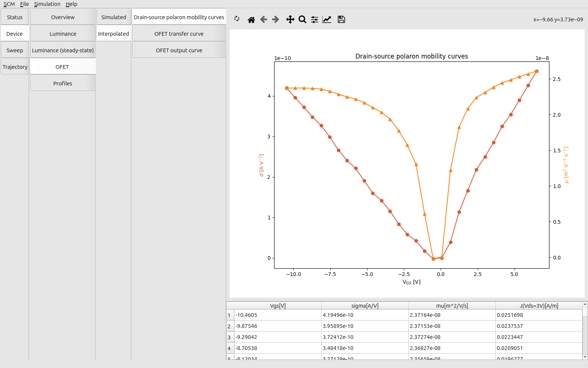The height and width of the screenshot is (368, 588).
Task: Select the Zoom magnifier tool
Action: [302, 20]
